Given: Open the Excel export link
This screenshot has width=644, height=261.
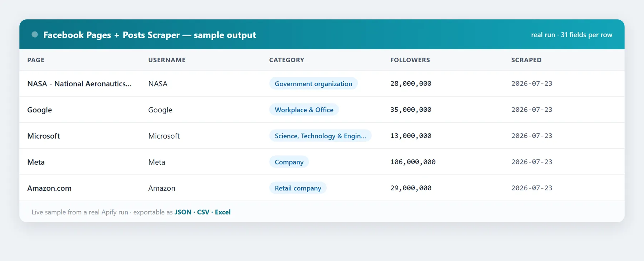Looking at the screenshot, I should [x=223, y=212].
